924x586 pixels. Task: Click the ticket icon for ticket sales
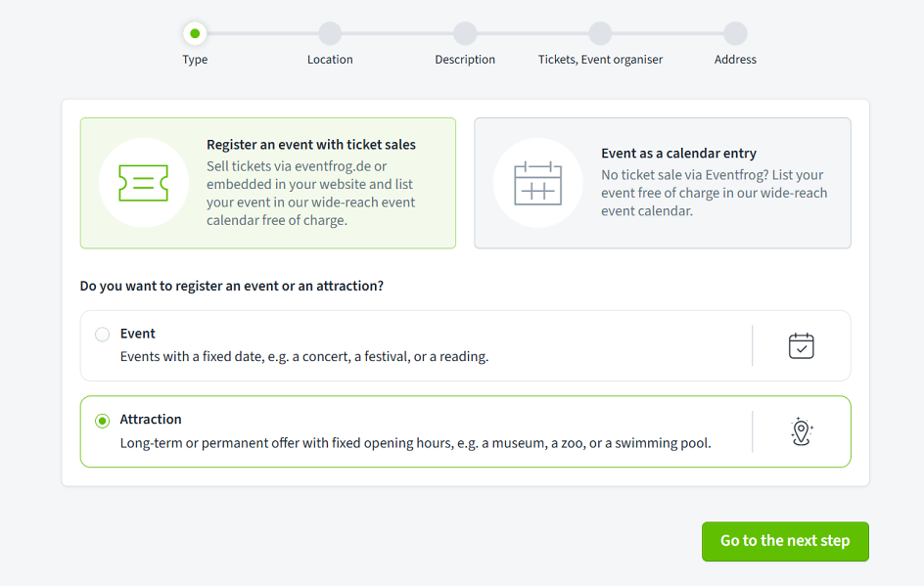click(x=144, y=183)
